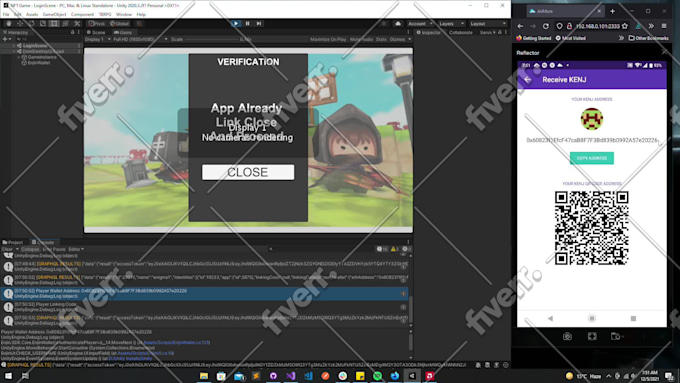The height and width of the screenshot is (383, 680).
Task: Toggle Collapse in the Console panel
Action: click(30, 249)
